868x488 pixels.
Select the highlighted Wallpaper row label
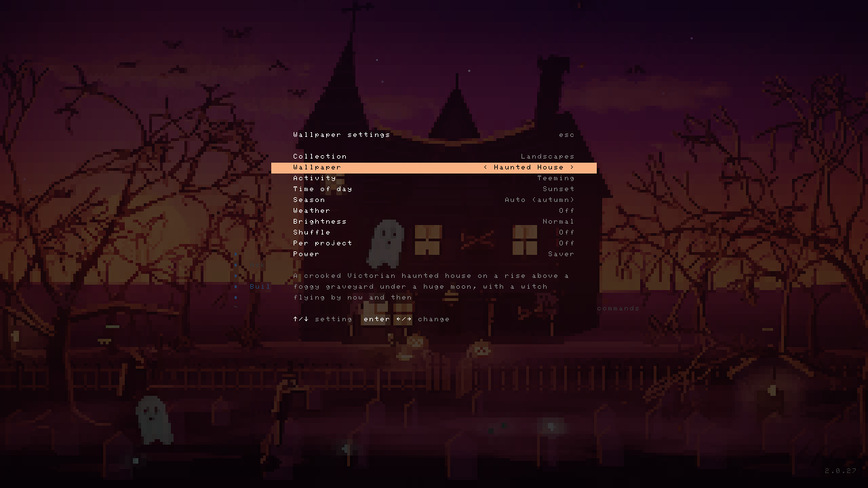(x=317, y=167)
